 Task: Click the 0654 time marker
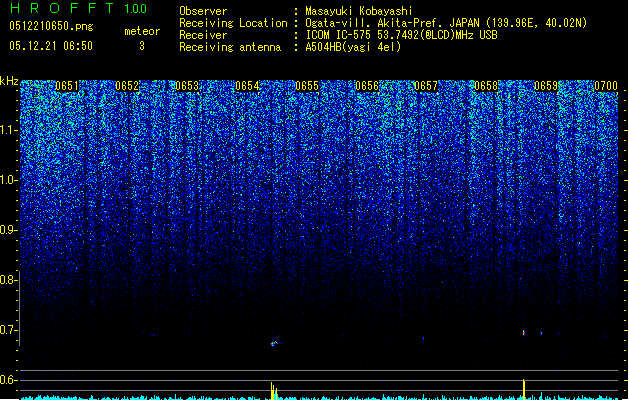[x=247, y=86]
